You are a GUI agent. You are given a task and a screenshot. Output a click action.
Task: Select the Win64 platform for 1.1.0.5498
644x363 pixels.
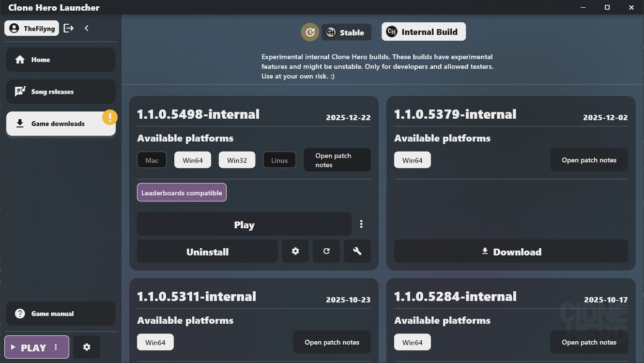(x=193, y=160)
